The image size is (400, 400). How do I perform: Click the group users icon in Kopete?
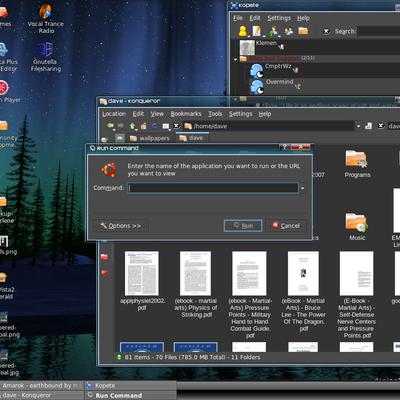[x=288, y=31]
